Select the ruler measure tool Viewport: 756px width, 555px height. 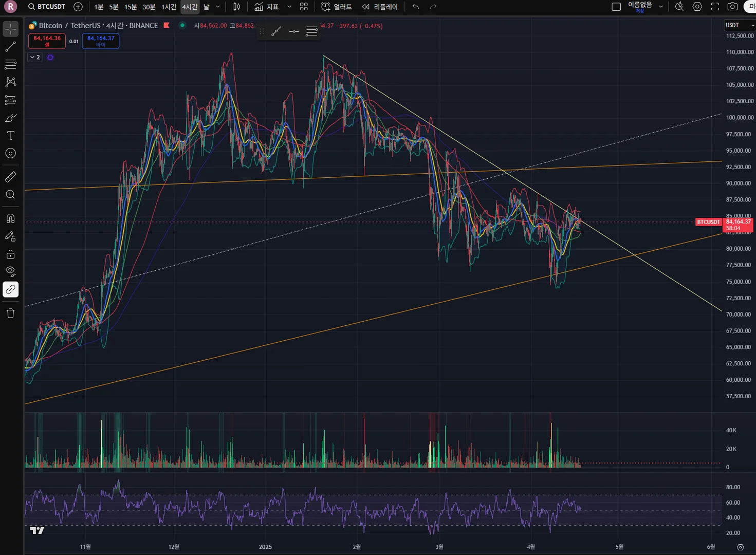[11, 177]
